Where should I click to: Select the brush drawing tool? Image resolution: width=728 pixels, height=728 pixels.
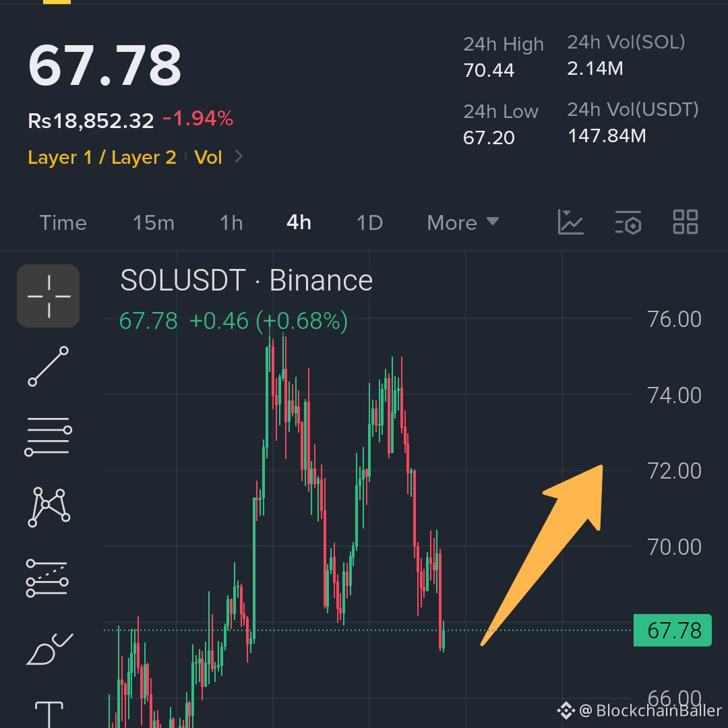(x=49, y=648)
